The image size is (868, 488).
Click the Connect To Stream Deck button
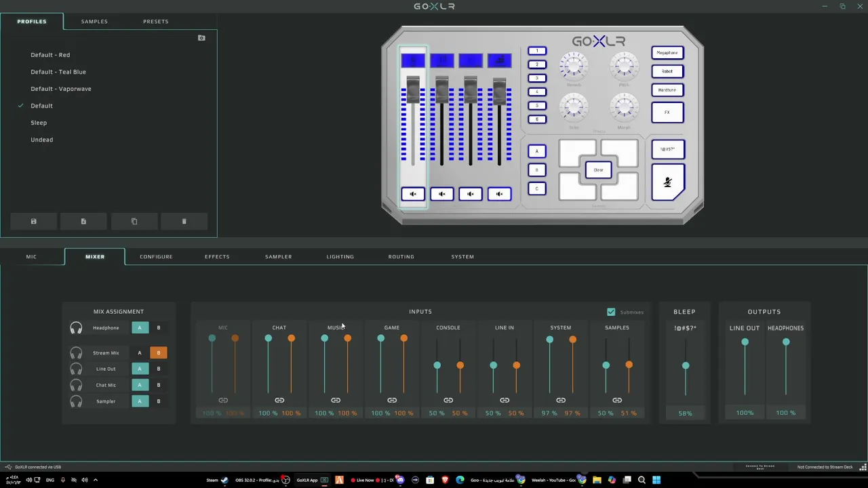coord(759,467)
